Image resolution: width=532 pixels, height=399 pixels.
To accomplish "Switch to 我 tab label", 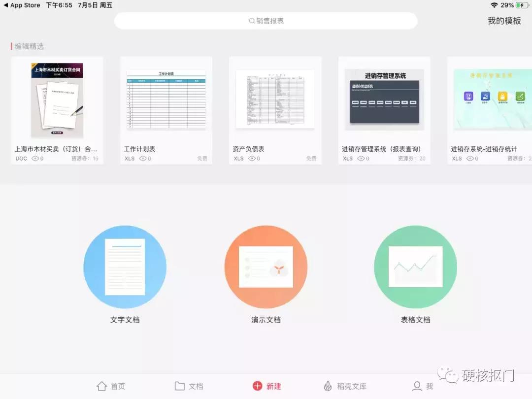I will (x=430, y=387).
